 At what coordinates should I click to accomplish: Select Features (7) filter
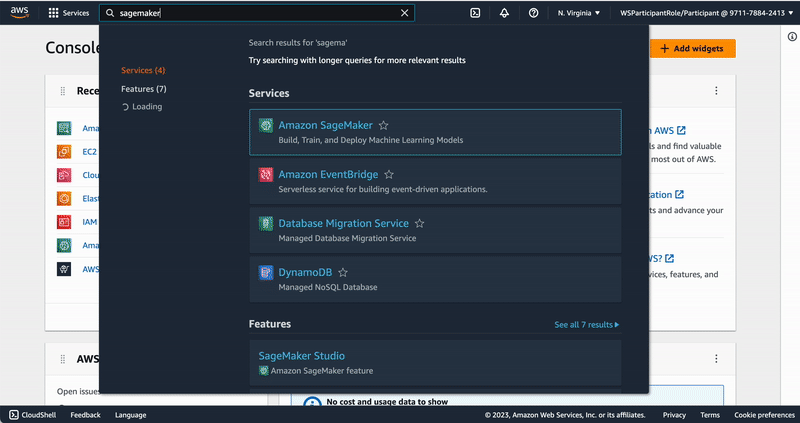pyautogui.click(x=143, y=89)
